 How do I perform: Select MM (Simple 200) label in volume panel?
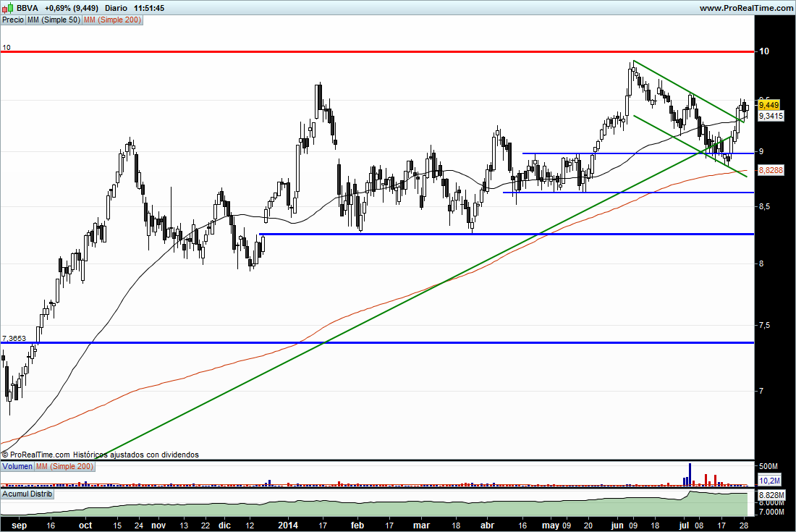(64, 466)
